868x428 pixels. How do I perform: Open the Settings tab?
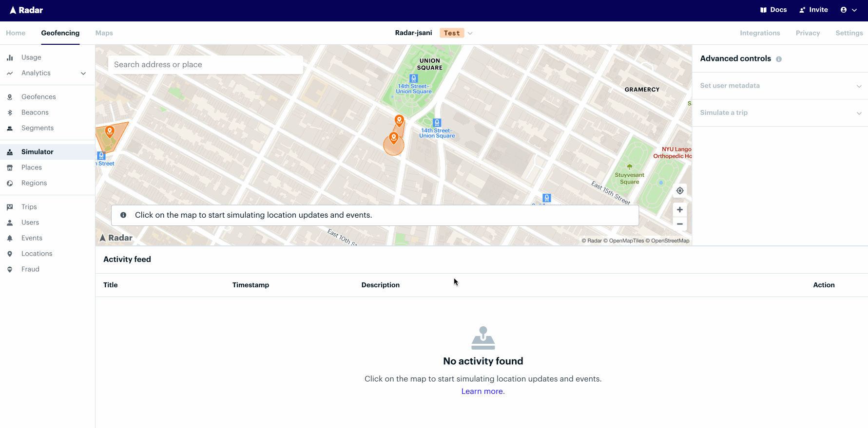point(849,33)
